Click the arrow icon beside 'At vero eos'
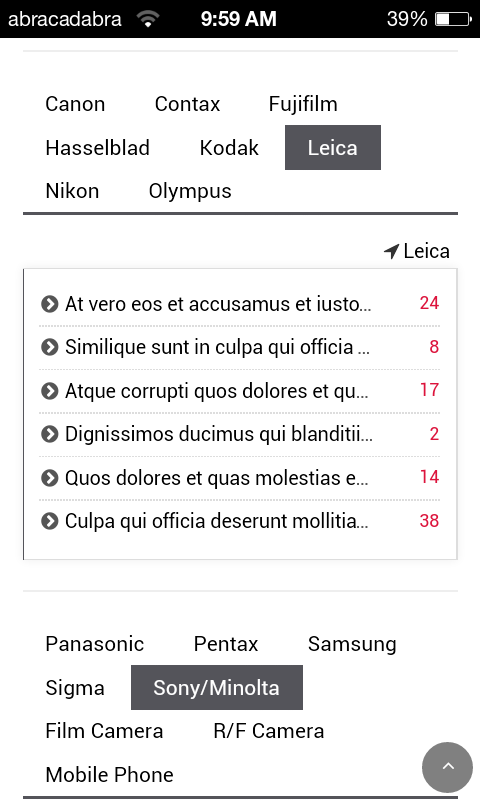The image size is (480, 800). click(49, 304)
